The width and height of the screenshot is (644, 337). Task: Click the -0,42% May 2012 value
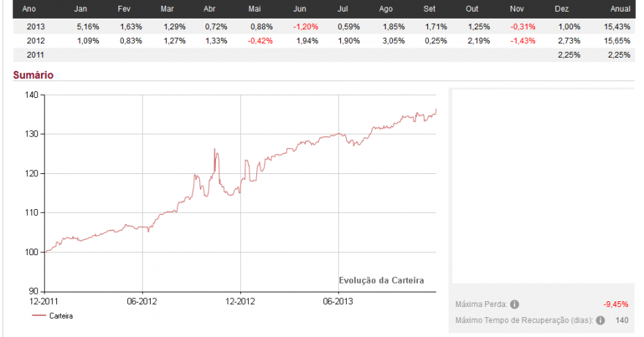(261, 41)
